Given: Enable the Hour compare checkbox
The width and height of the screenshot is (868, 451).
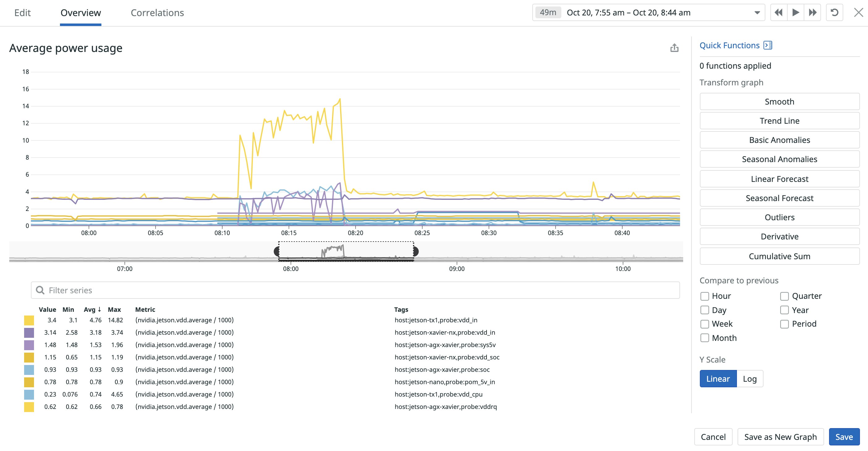Looking at the screenshot, I should click(705, 296).
